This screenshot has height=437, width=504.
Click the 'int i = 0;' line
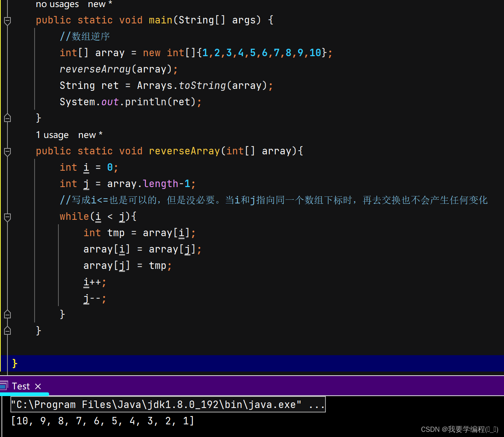(89, 167)
